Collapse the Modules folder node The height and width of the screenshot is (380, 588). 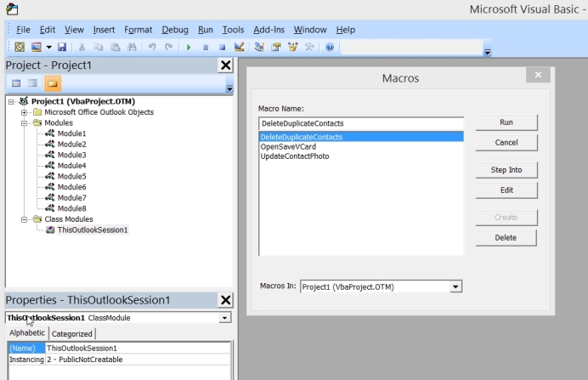[x=24, y=123]
